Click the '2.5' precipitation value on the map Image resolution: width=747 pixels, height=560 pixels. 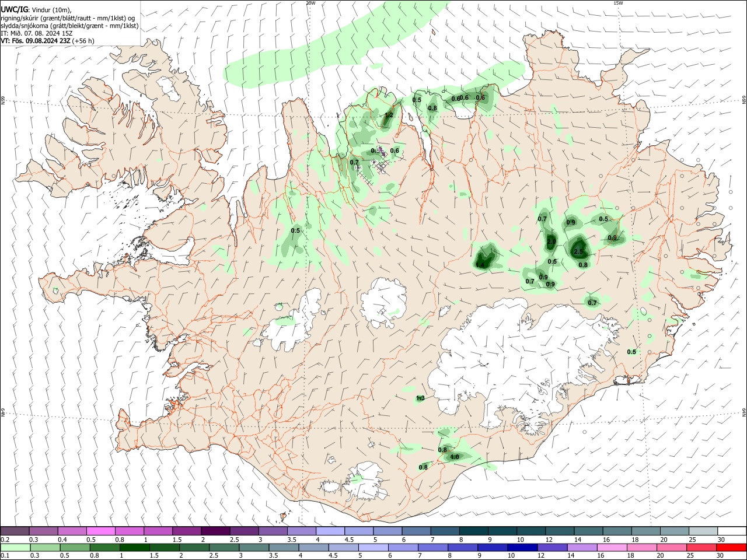coord(578,252)
